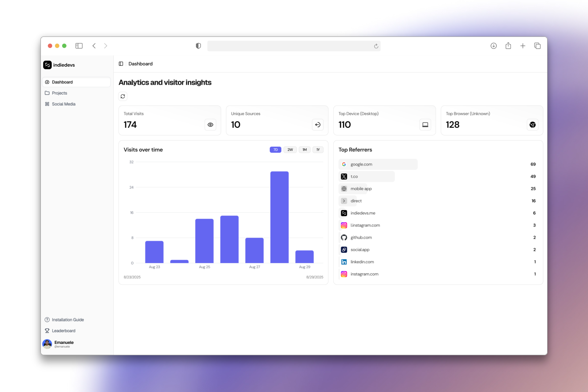
Task: Open the Leaderboard link
Action: click(x=63, y=331)
